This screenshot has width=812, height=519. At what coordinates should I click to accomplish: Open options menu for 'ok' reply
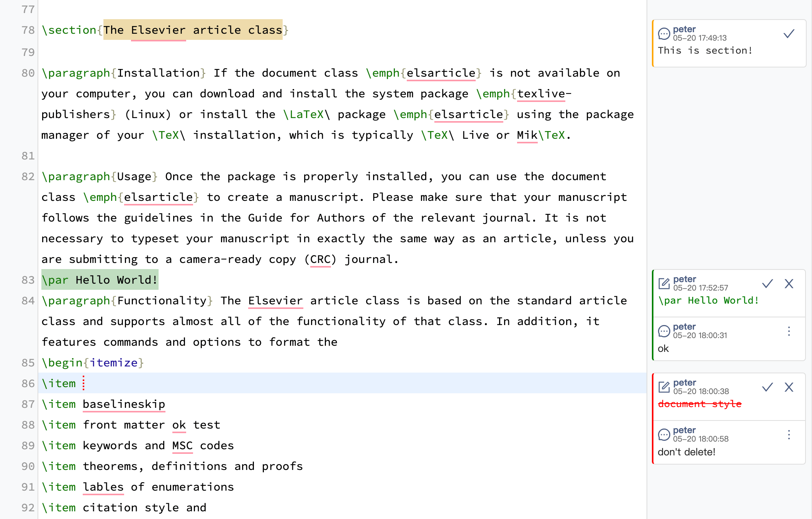[789, 331]
